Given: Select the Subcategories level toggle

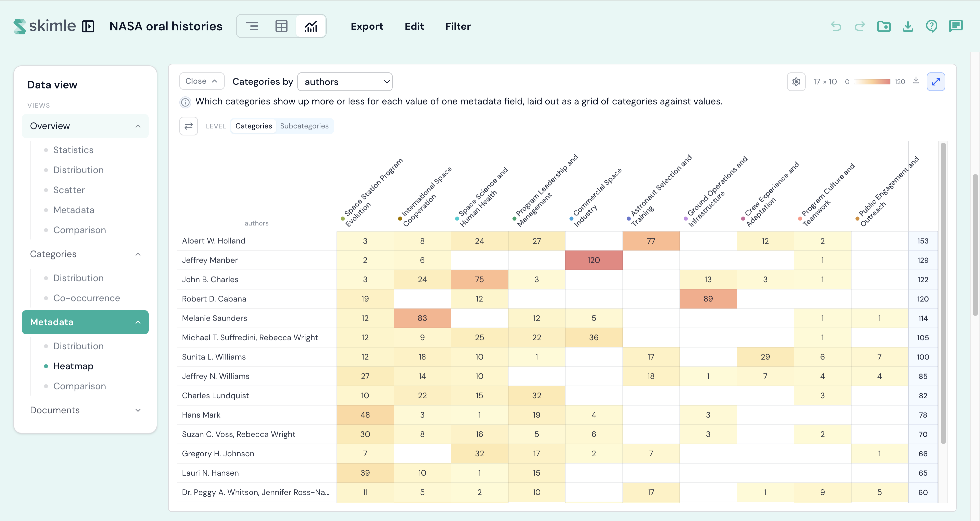Looking at the screenshot, I should [304, 126].
